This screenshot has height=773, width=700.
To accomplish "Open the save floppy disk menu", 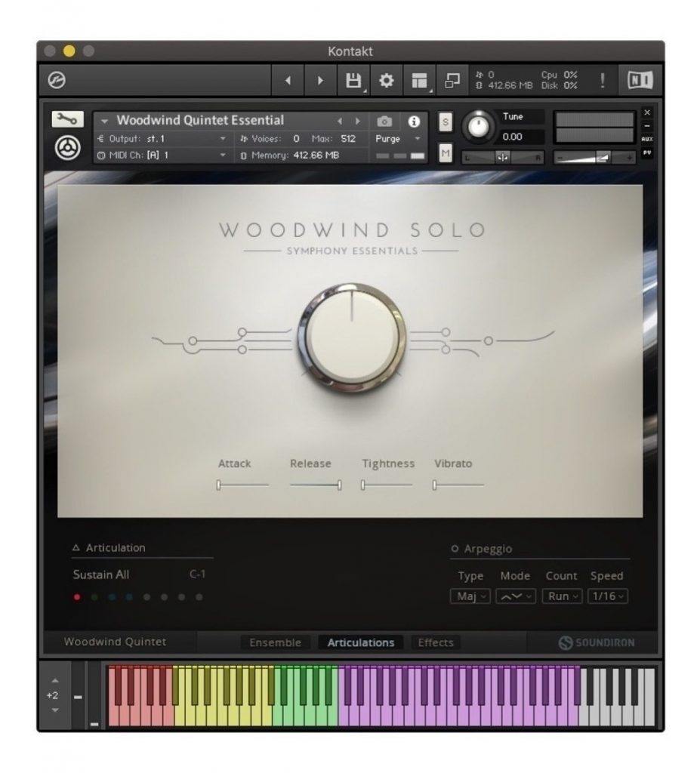I will point(353,80).
